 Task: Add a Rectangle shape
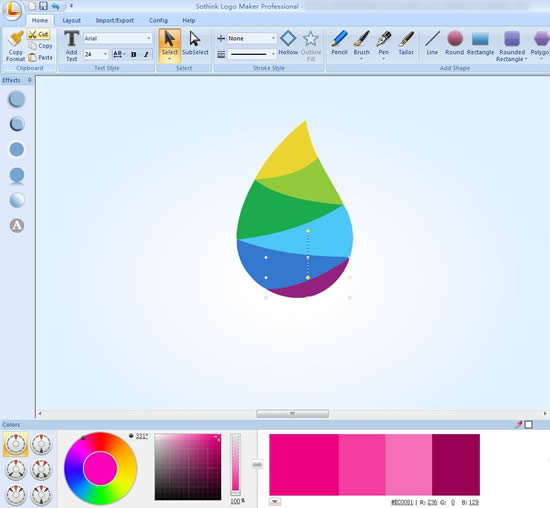coord(480,44)
